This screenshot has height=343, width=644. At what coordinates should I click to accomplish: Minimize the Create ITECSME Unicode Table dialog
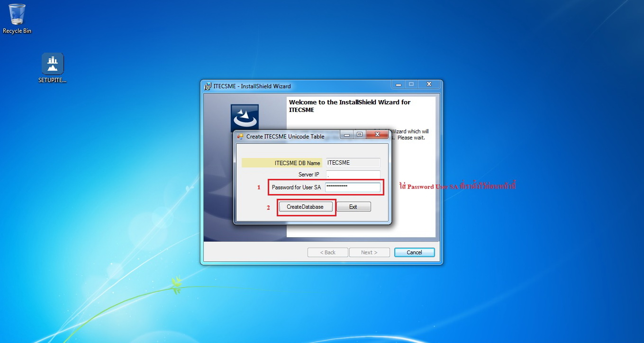[x=347, y=135]
